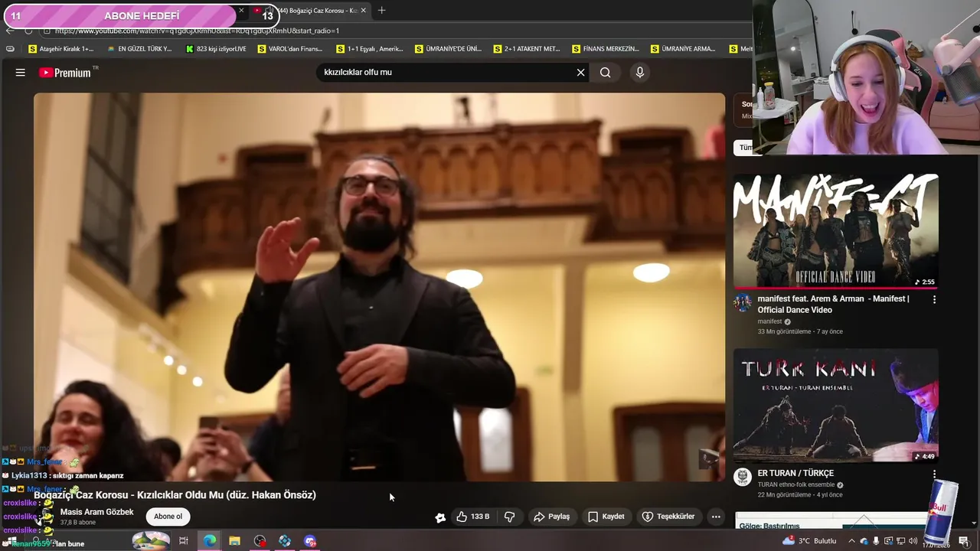Click '33 Mn görüntüleme · 7 ay önce' text
The height and width of the screenshot is (551, 980).
pos(800,331)
